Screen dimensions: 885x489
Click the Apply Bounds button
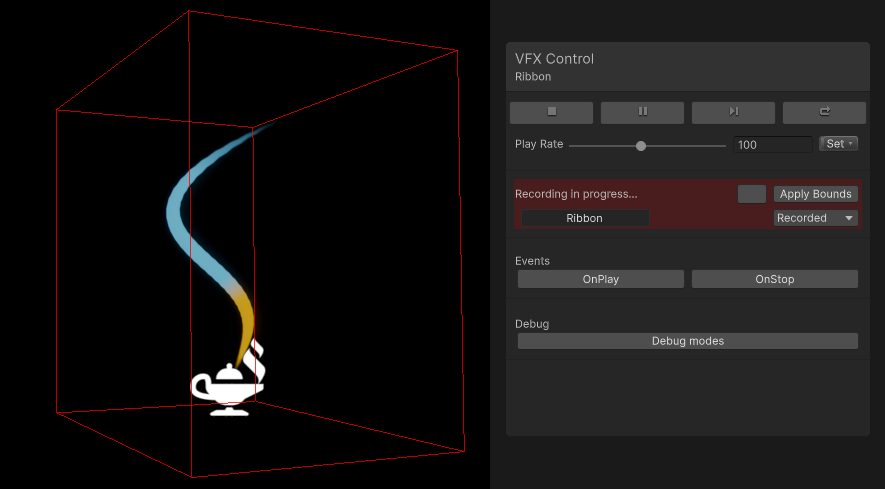(815, 194)
